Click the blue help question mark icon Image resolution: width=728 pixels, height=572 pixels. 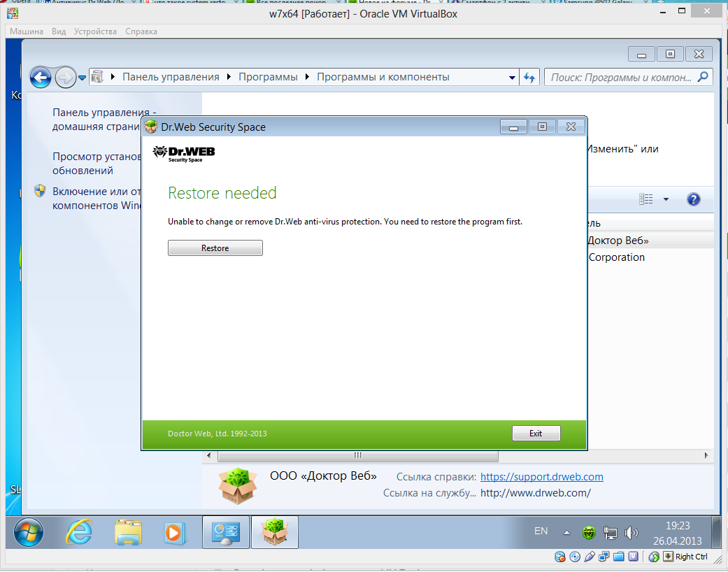coord(693,199)
